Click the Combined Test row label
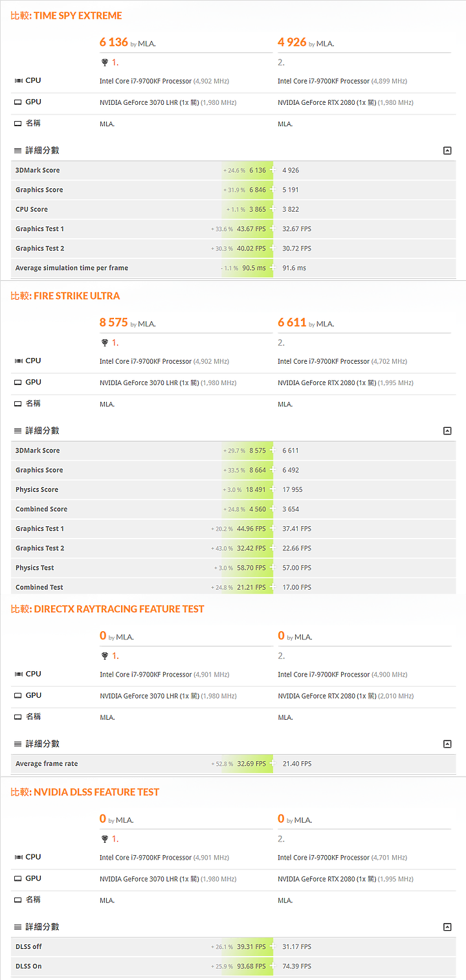 pos(39,587)
